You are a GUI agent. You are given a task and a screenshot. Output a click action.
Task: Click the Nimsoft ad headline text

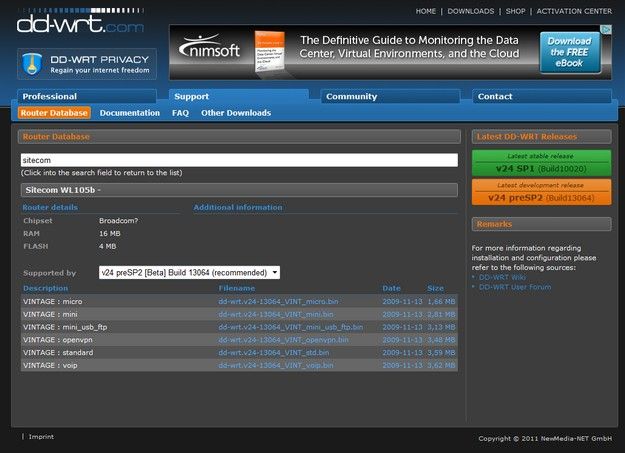pyautogui.click(x=409, y=47)
